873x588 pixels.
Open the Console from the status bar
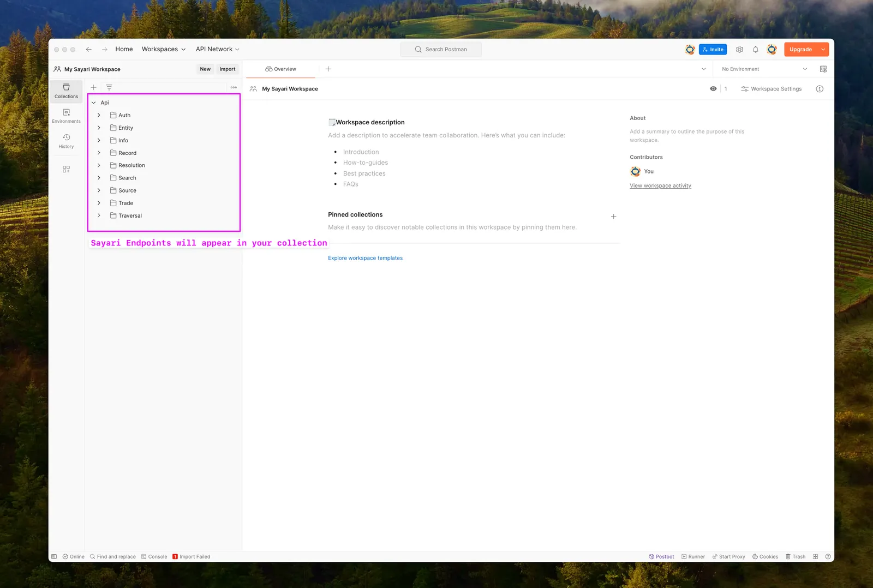[x=154, y=556]
